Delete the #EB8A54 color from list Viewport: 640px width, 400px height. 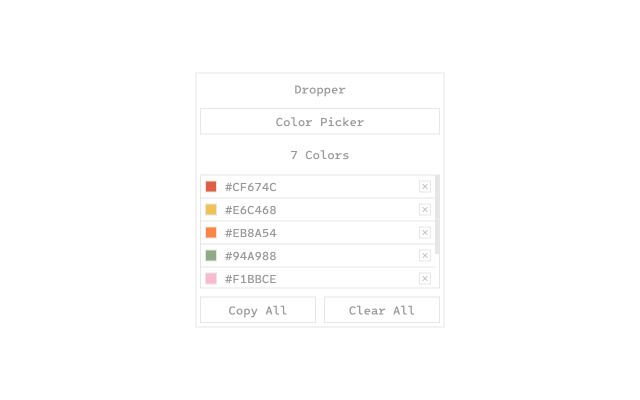pos(425,233)
